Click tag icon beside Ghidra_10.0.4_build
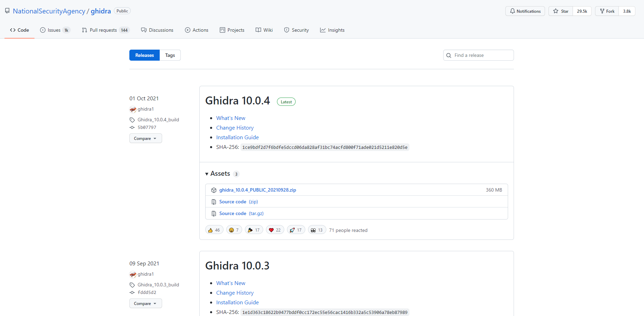 click(132, 120)
